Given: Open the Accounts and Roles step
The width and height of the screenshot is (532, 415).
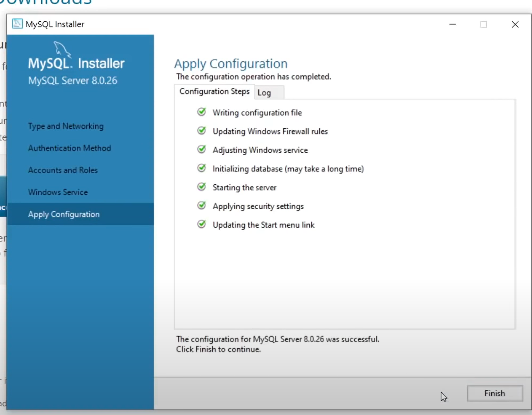Looking at the screenshot, I should coord(63,170).
